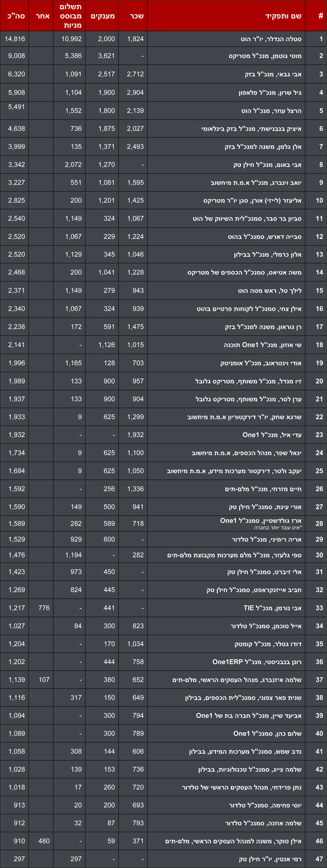Screen dimensions: 327x868
Task: Click the name cell 'סטלה הנדלר, יו"ר הוט'
Action: [271, 39]
